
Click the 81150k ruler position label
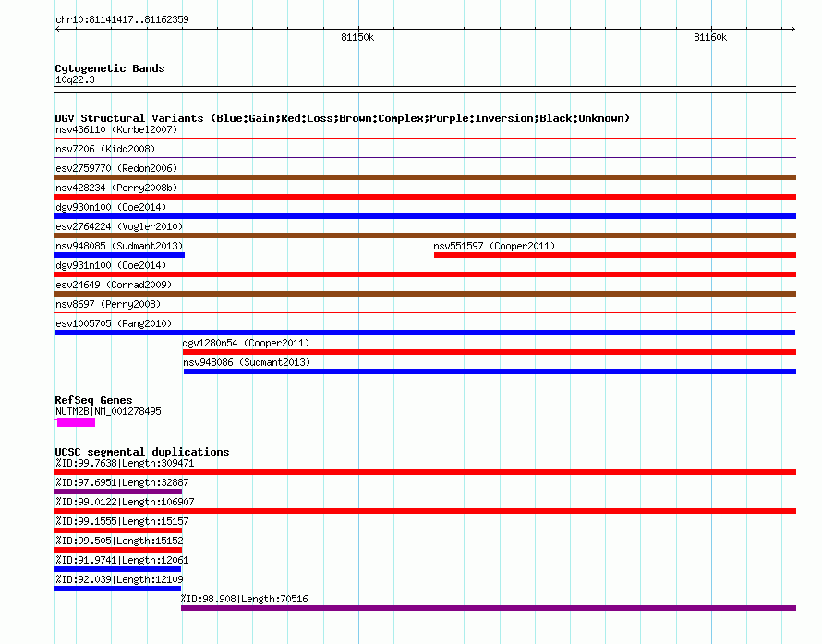357,37
